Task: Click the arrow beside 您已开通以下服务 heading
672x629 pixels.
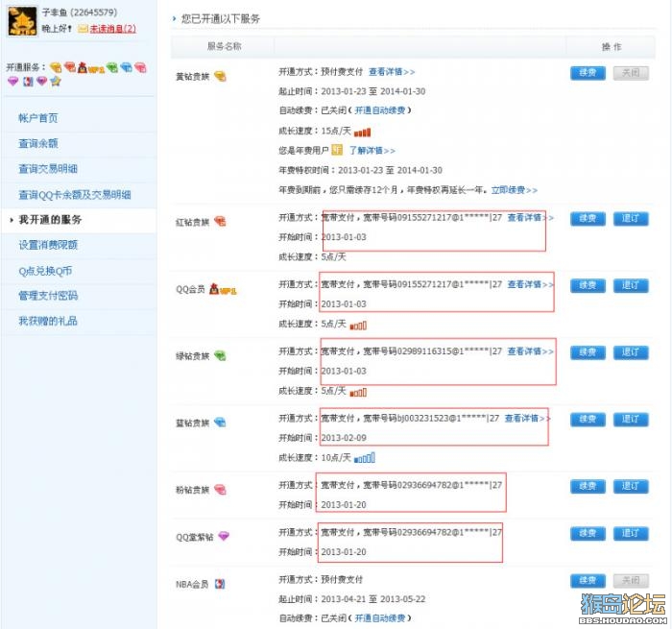Action: click(174, 19)
